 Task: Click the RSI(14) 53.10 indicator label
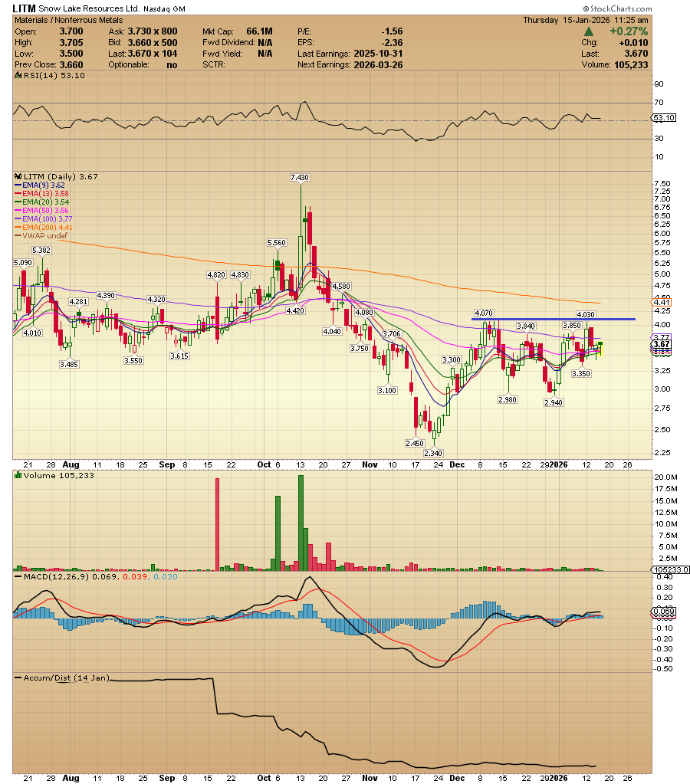[54, 76]
